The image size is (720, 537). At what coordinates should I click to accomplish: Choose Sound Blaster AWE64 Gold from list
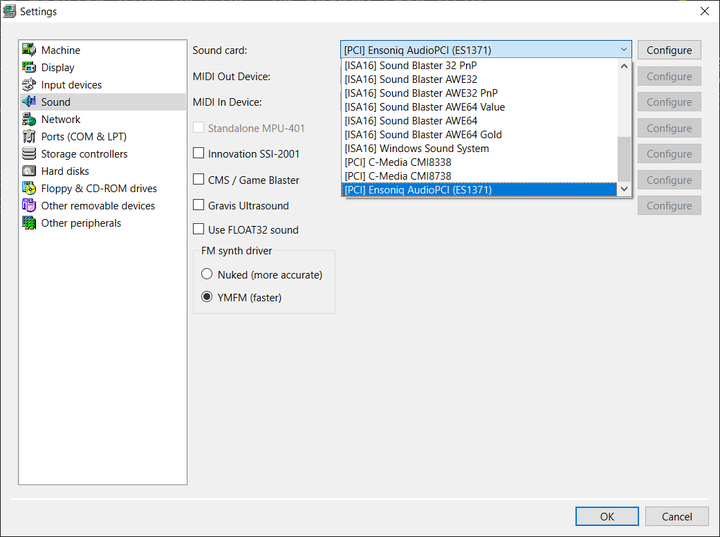coord(422,134)
